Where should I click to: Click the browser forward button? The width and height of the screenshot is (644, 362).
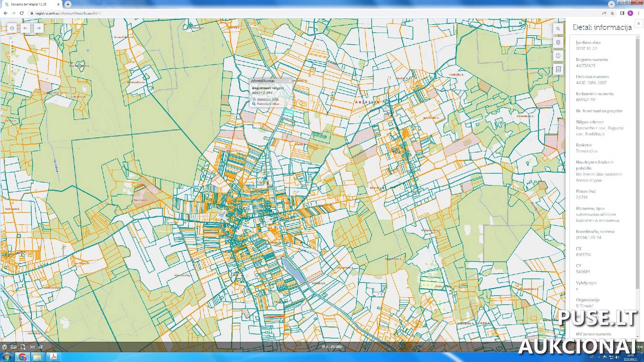tap(13, 13)
